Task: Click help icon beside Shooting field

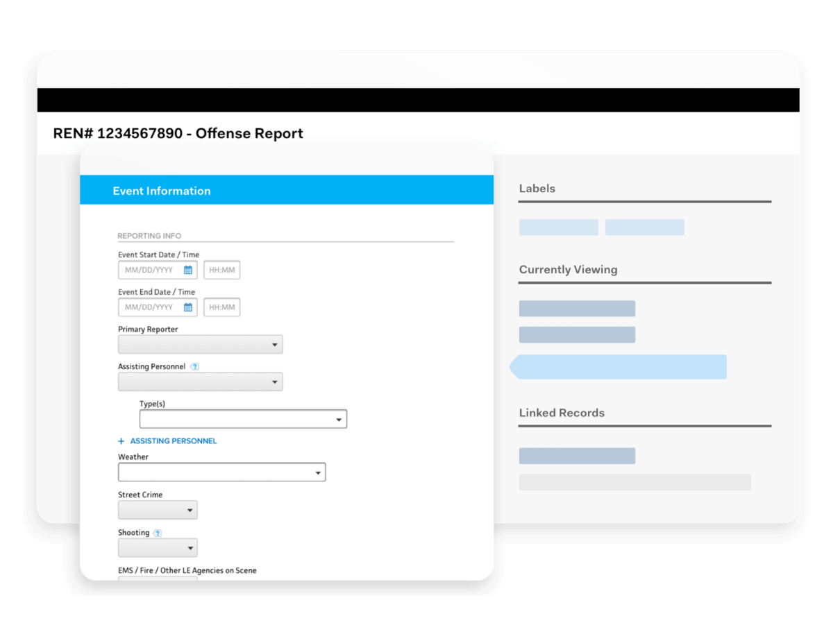Action: coord(158,532)
